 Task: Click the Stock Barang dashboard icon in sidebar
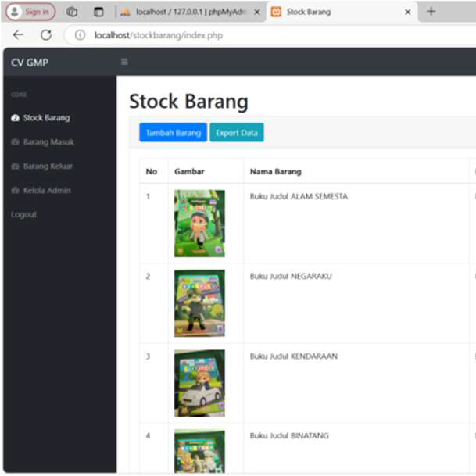pos(15,118)
